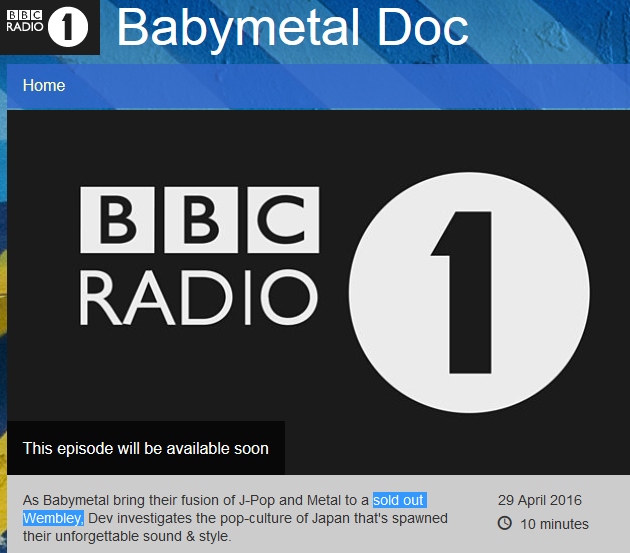Click the clock duration icon
This screenshot has height=553, width=630.
click(505, 523)
